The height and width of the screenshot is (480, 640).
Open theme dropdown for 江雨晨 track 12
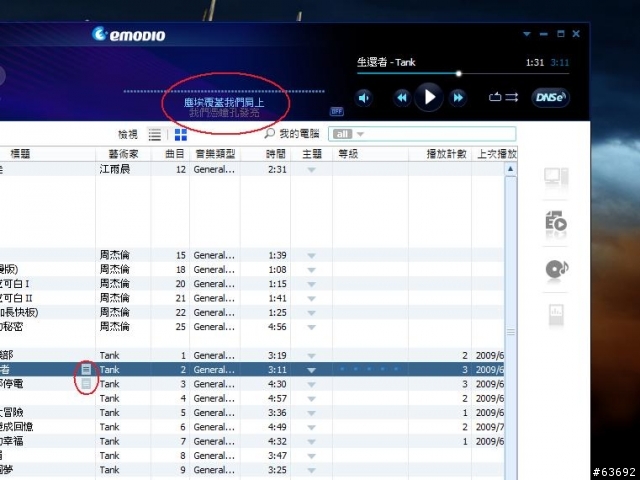pos(311,170)
